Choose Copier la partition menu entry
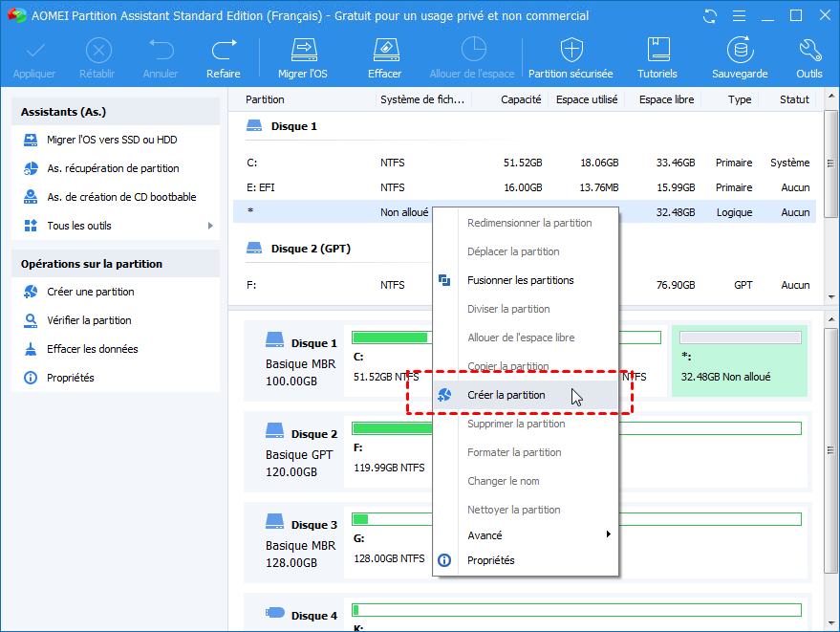 (525, 366)
